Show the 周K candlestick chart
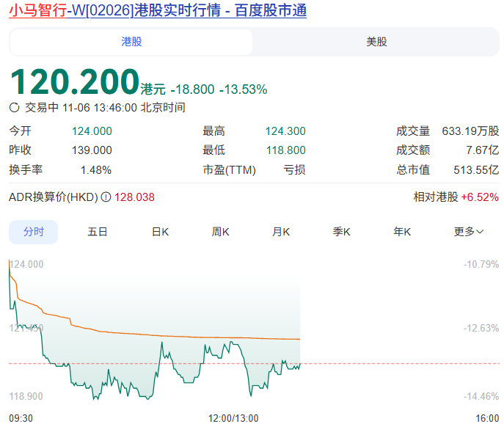The width and height of the screenshot is (504, 432). click(x=221, y=232)
